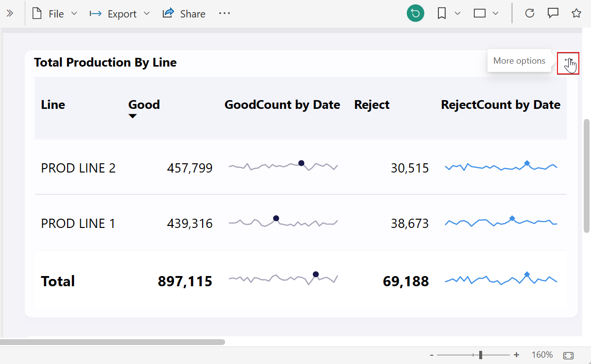Image resolution: width=591 pixels, height=364 pixels.
Task: Expand the Bookmark dropdown chevron
Action: [457, 14]
